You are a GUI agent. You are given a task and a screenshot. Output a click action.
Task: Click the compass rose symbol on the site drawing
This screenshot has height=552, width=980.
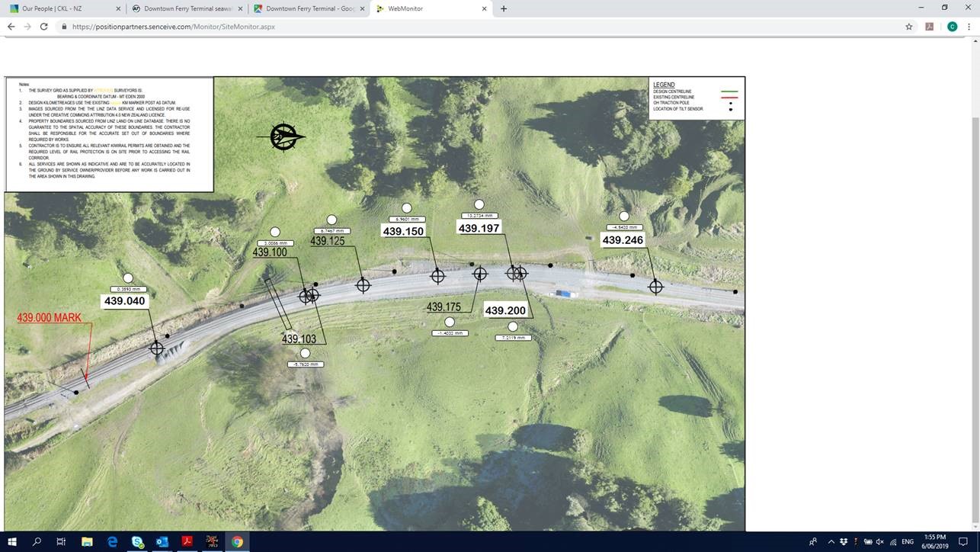tap(283, 137)
